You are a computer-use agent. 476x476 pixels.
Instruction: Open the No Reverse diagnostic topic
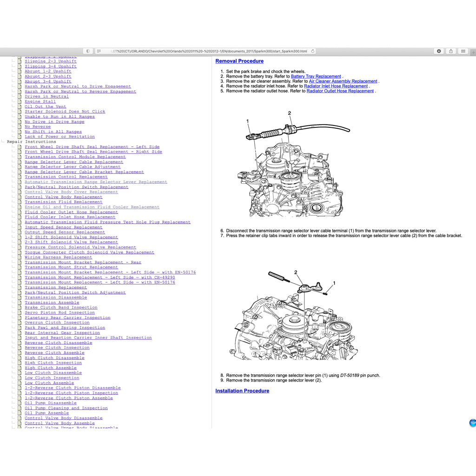(x=38, y=126)
